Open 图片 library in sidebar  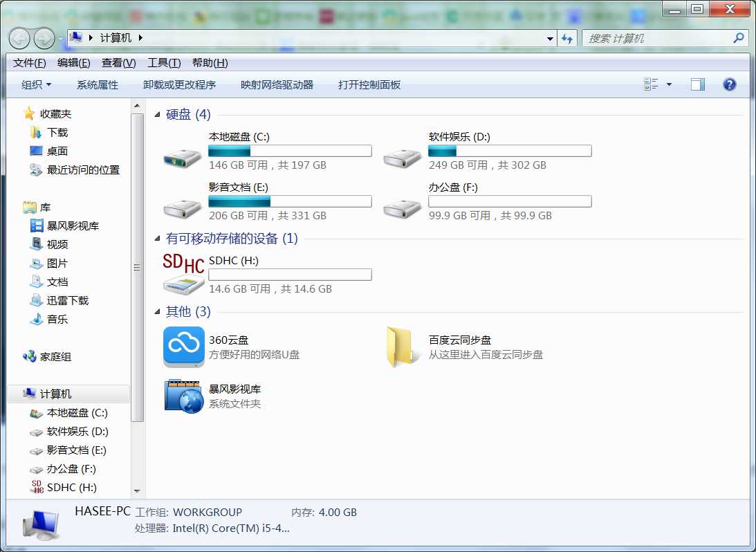[x=57, y=264]
